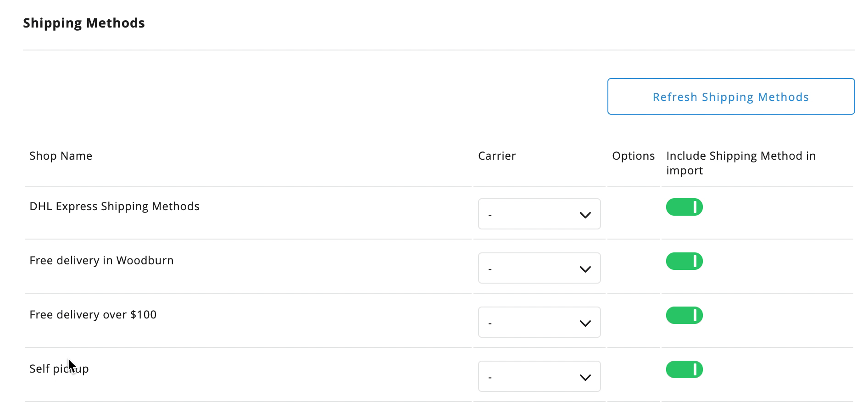Image resolution: width=868 pixels, height=402 pixels.
Task: Click the chevron in Free delivery over $100 selector
Action: pos(584,323)
